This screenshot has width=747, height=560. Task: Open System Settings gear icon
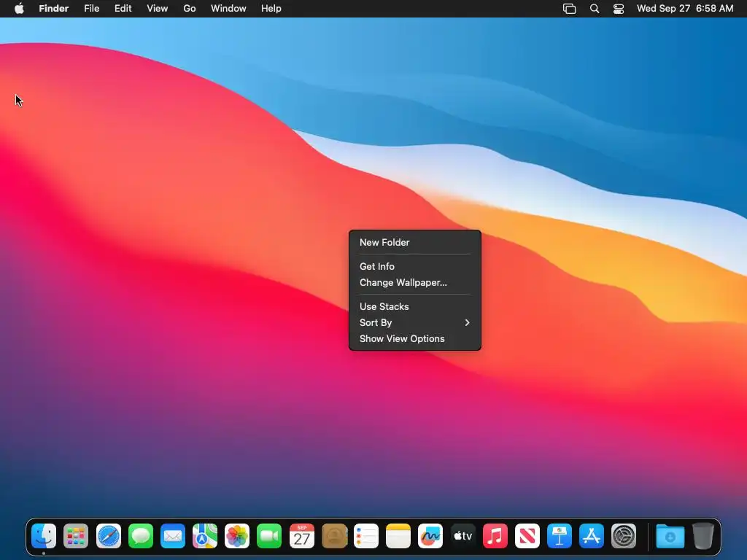coord(624,536)
